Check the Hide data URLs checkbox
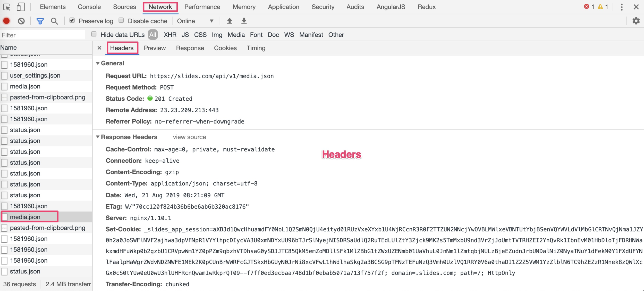This screenshot has width=644, height=291. point(94,34)
